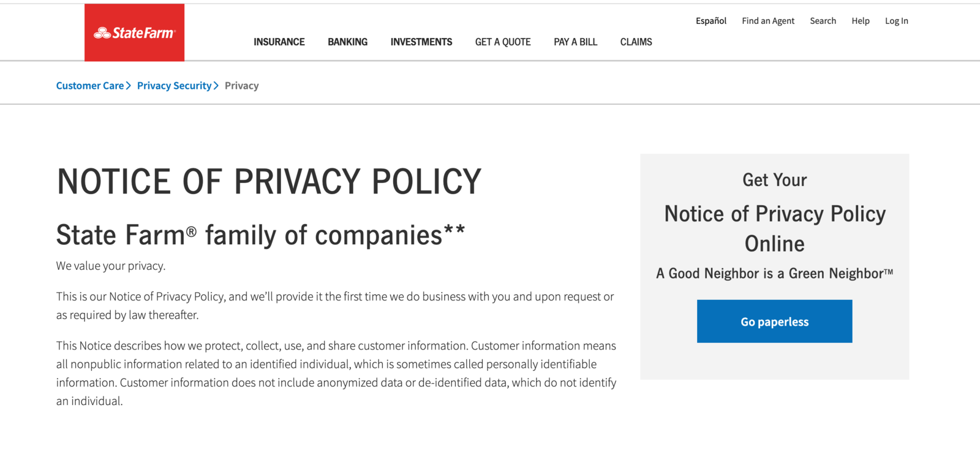
Task: Click the Notice of Privacy Policy heading
Action: 269,182
